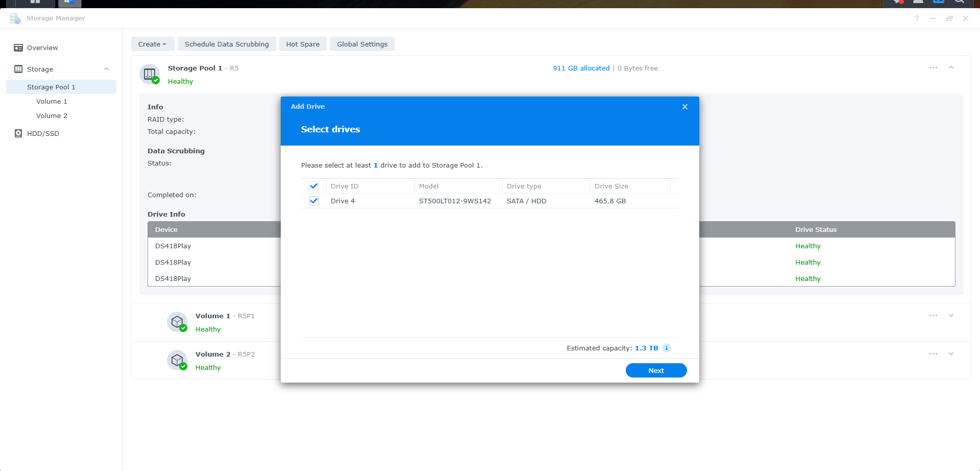Click the Hot Spare button
This screenshot has width=980, height=471.
(303, 44)
